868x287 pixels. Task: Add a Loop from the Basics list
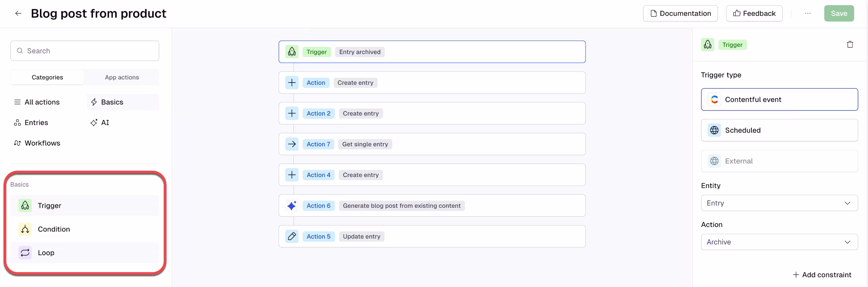85,253
